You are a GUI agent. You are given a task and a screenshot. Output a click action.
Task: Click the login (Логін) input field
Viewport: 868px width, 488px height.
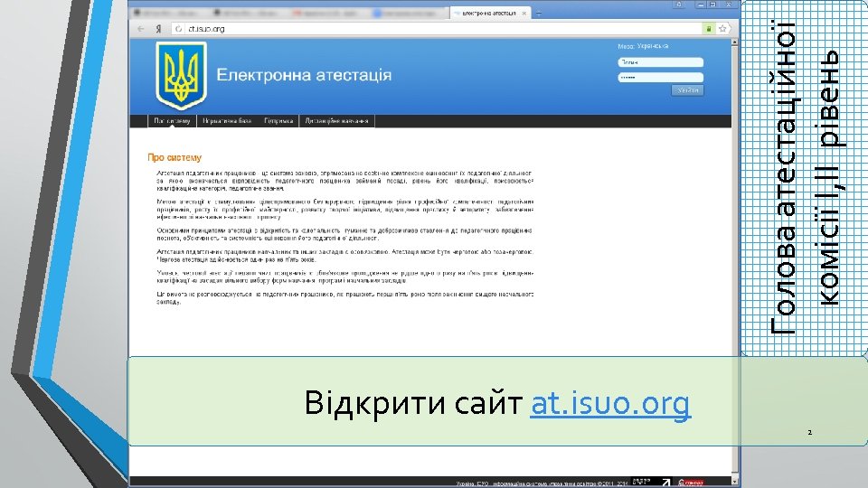click(660, 62)
